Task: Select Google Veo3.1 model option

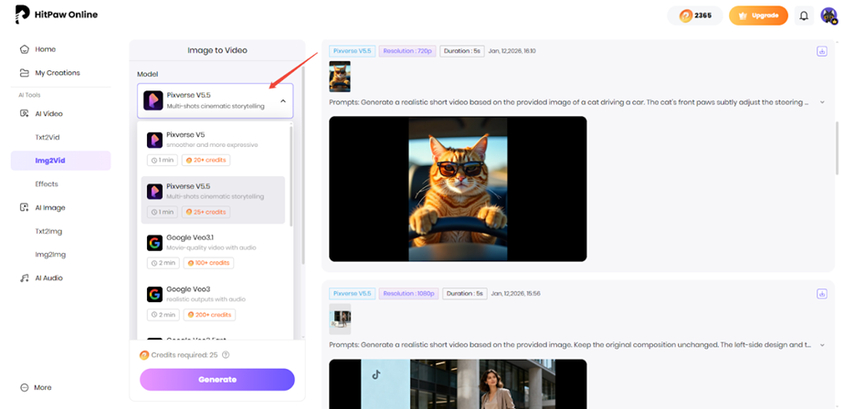Action: [x=213, y=251]
